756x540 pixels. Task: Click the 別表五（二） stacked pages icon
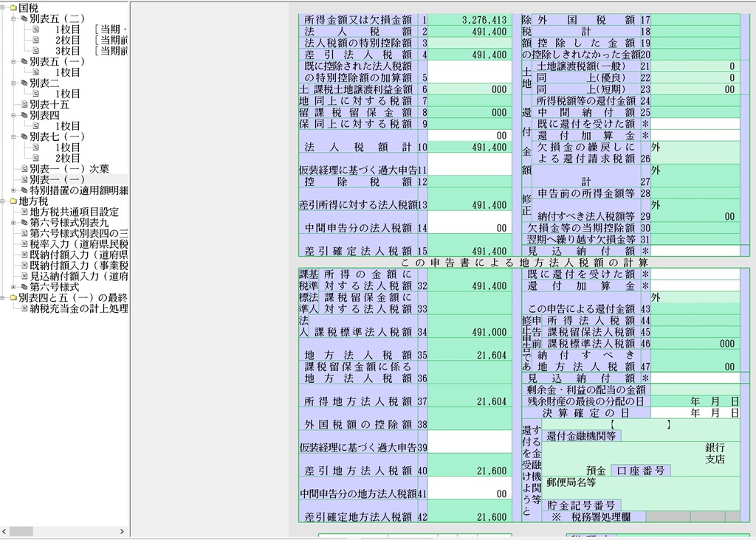[x=24, y=18]
